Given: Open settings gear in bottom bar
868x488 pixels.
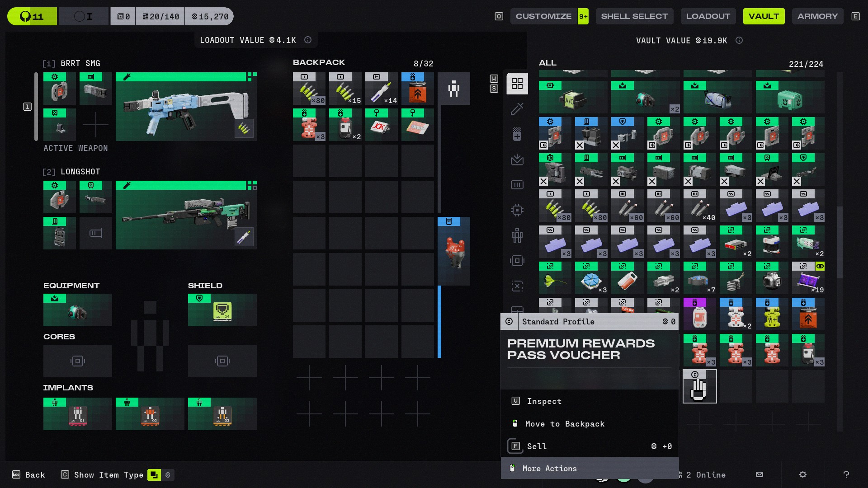Looking at the screenshot, I should [x=803, y=474].
